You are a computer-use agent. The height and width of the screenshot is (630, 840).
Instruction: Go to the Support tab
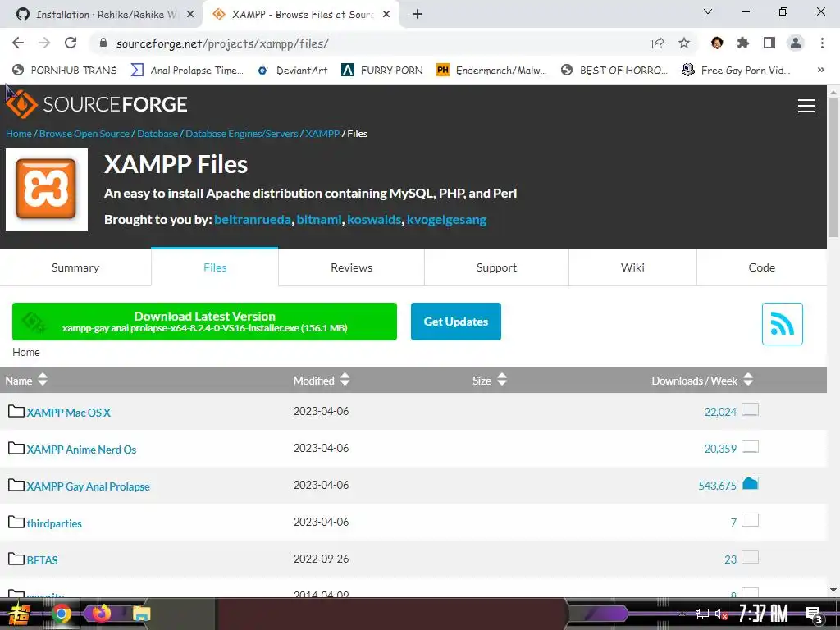[496, 267]
